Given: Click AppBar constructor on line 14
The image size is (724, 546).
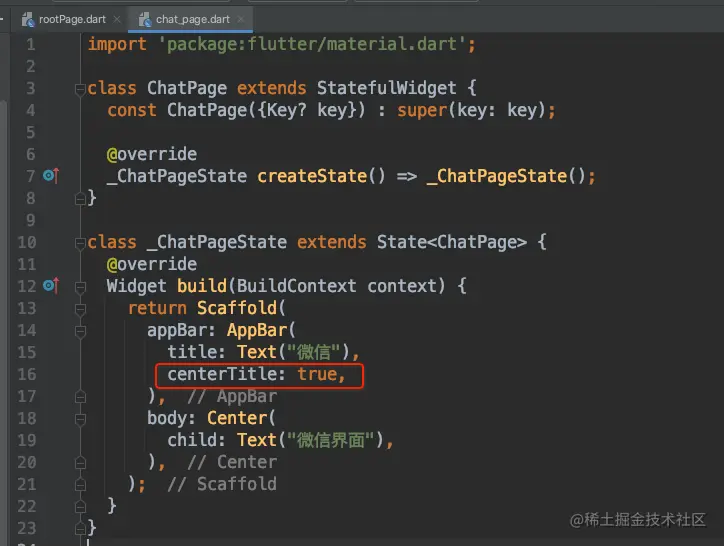Looking at the screenshot, I should coord(257,330).
